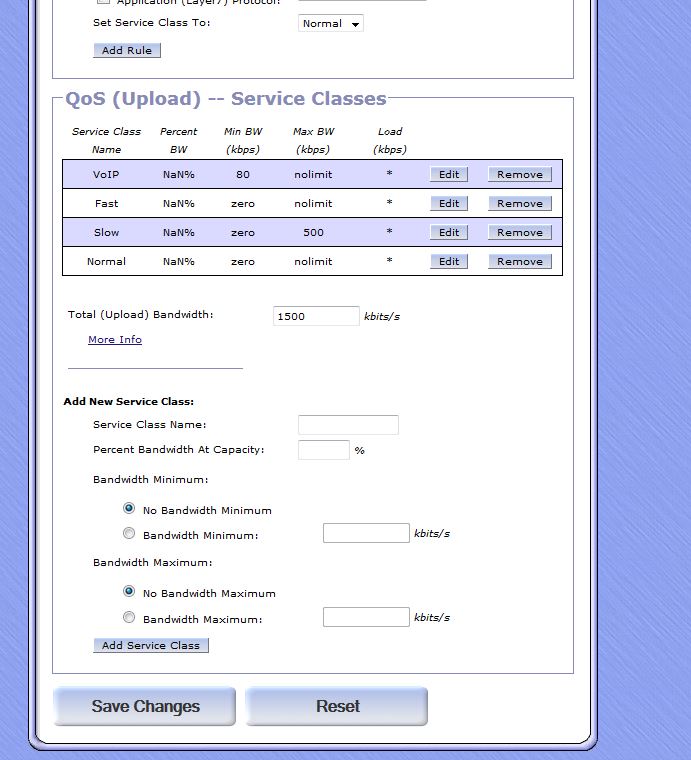Remove the VoIP service class
The height and width of the screenshot is (760, 691).
[x=519, y=174]
